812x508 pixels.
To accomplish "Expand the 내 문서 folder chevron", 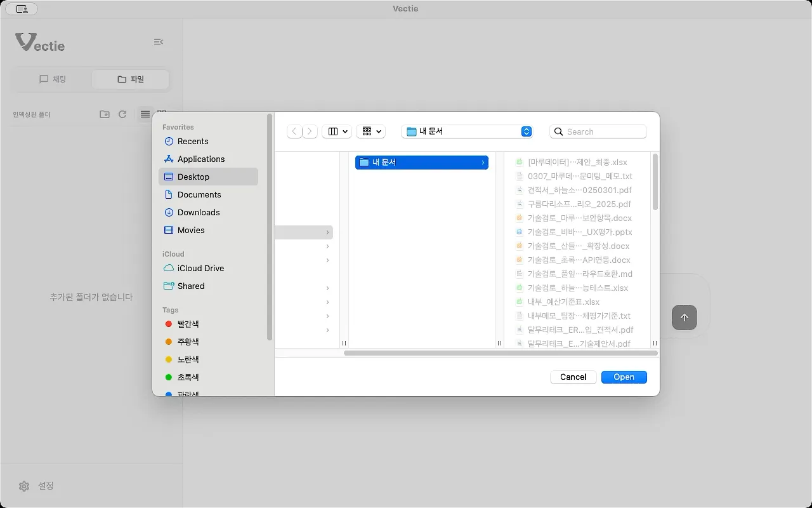I will click(x=483, y=163).
